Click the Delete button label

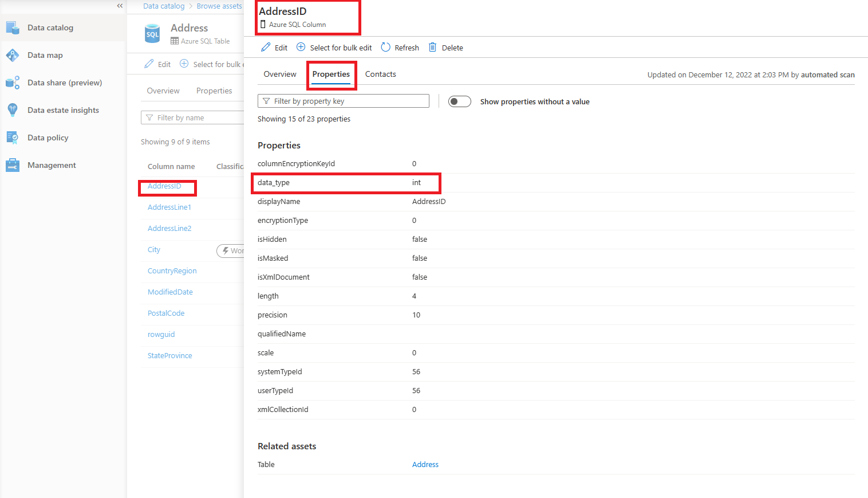[452, 48]
